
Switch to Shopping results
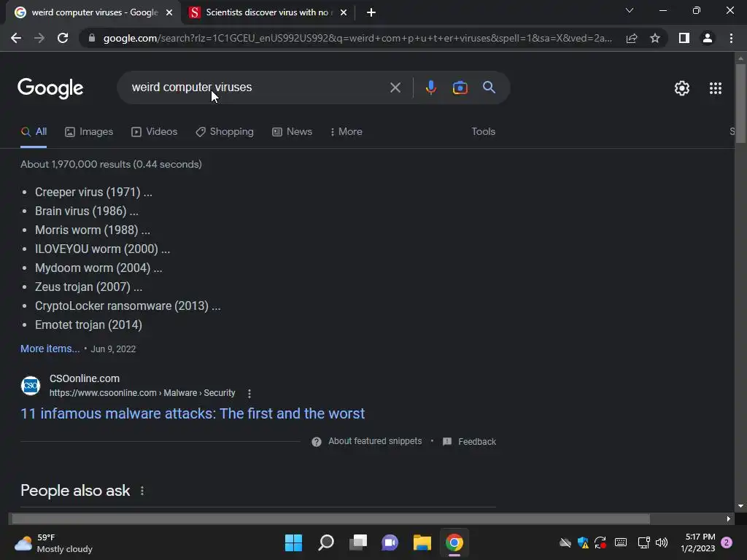tap(225, 132)
